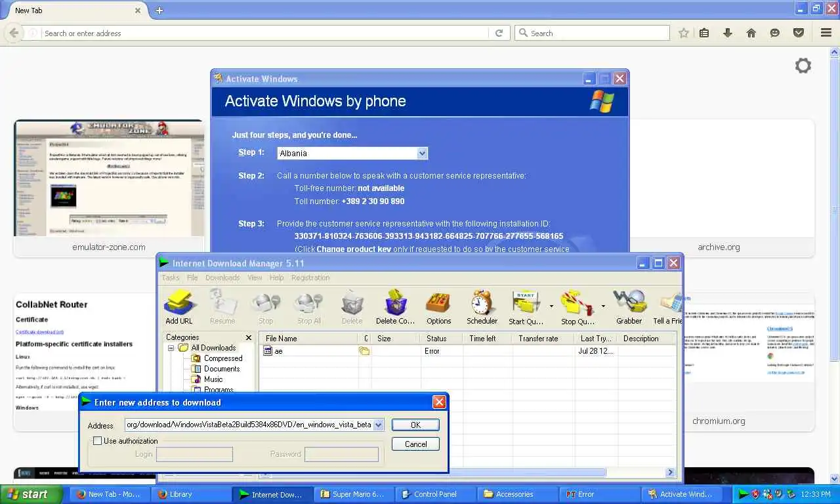Viewport: 840px width, 504px height.
Task: Sort downloads by Transfer rate column
Action: [x=544, y=339]
